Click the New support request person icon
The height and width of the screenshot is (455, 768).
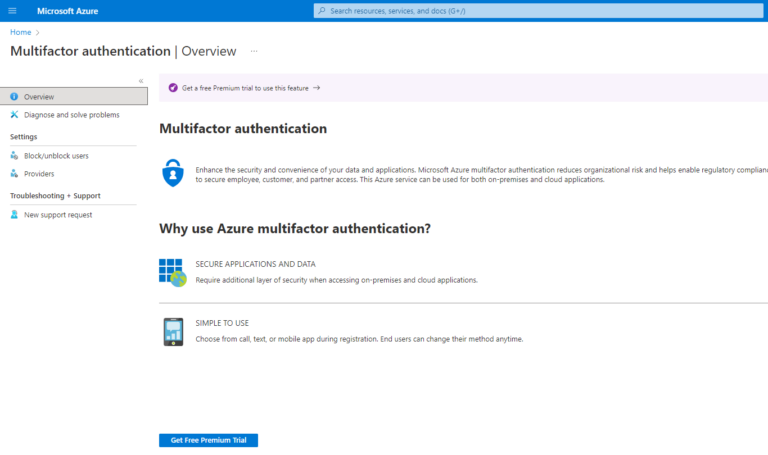(x=14, y=215)
